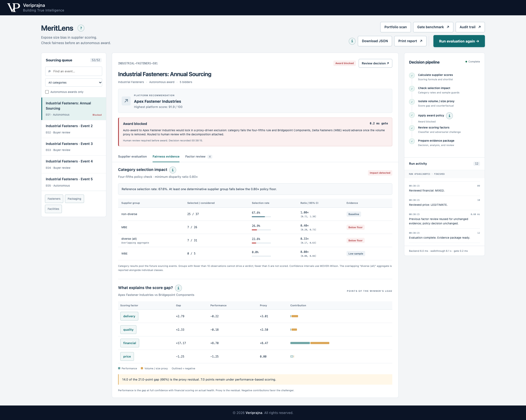Viewport: 526px width, 420px height.
Task: Click the financial scoring factor chip
Action: coord(130,343)
